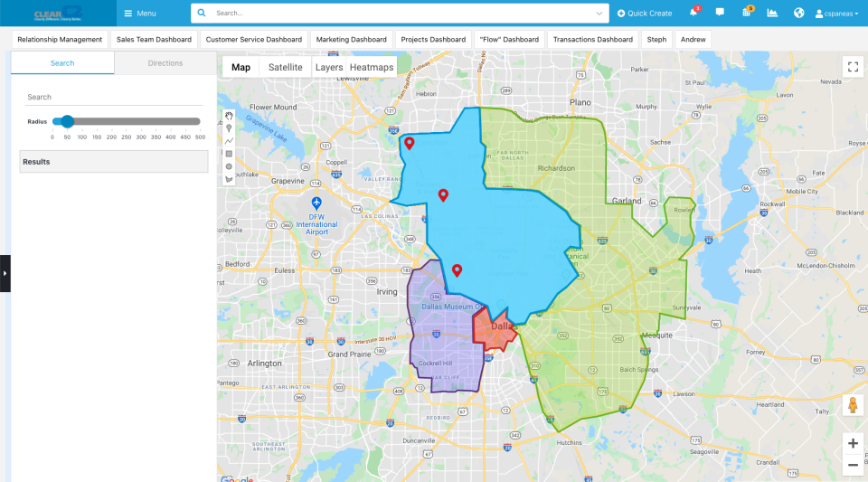This screenshot has height=482, width=868.
Task: Click the Results panel header
Action: point(114,162)
